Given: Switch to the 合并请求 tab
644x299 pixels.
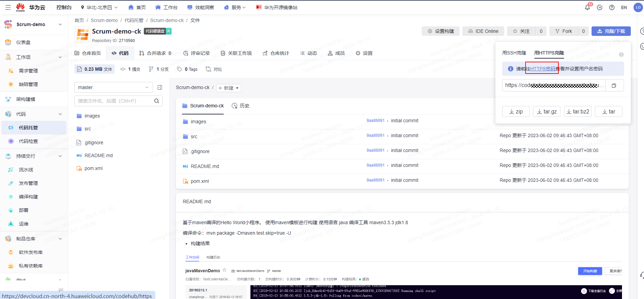Looking at the screenshot, I should click(155, 53).
